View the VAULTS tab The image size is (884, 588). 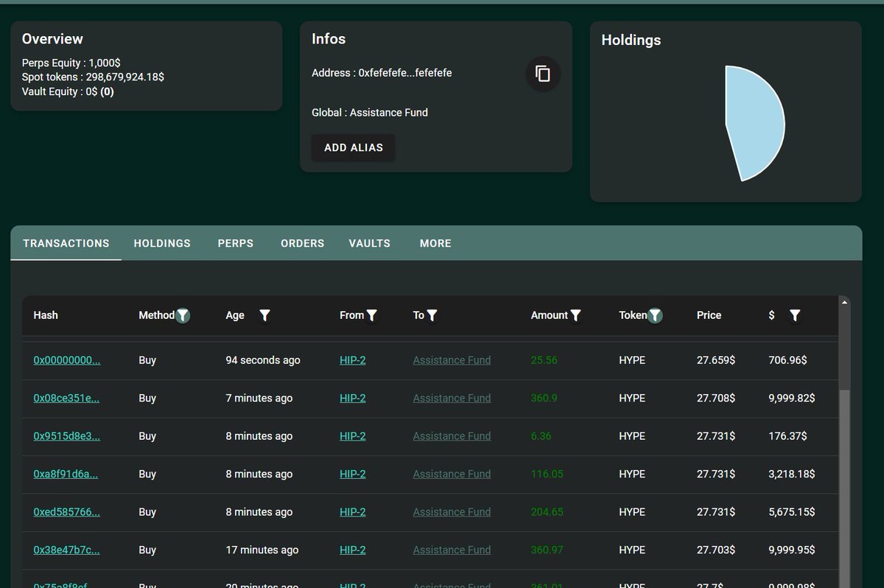tap(369, 243)
